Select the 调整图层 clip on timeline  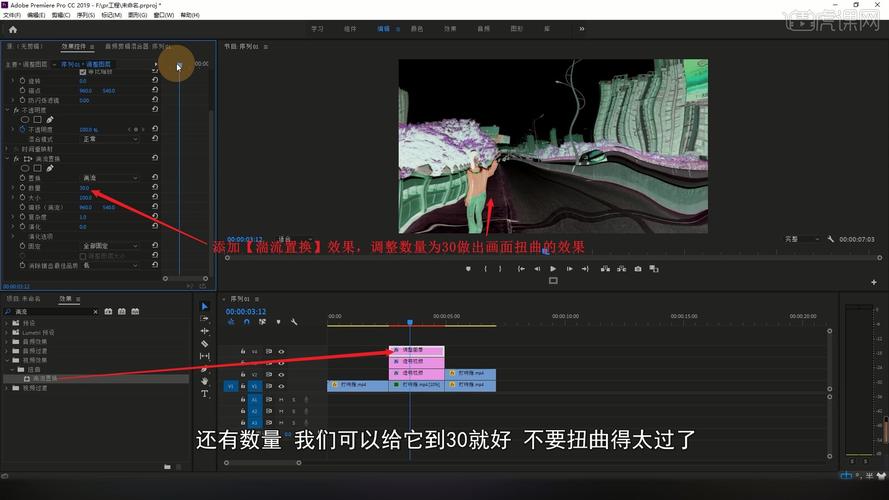coord(417,350)
